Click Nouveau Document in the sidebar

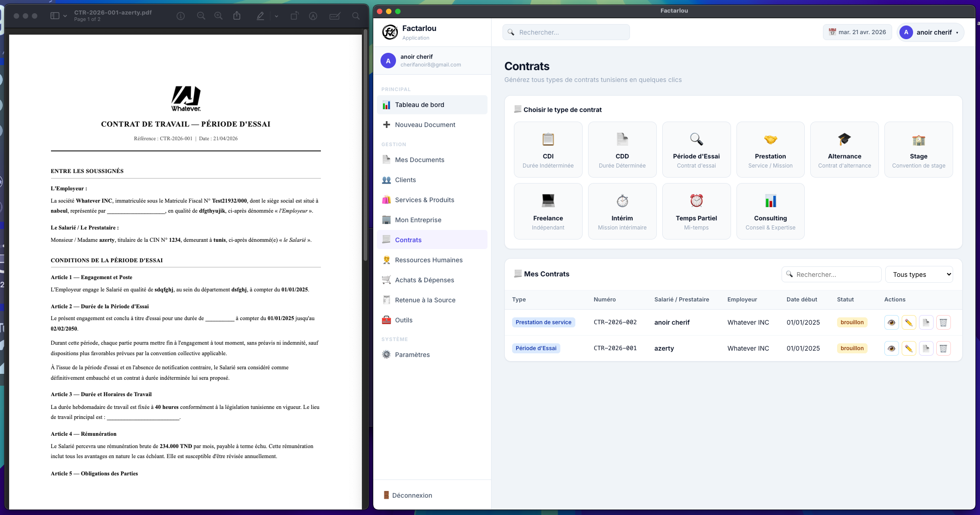(425, 125)
